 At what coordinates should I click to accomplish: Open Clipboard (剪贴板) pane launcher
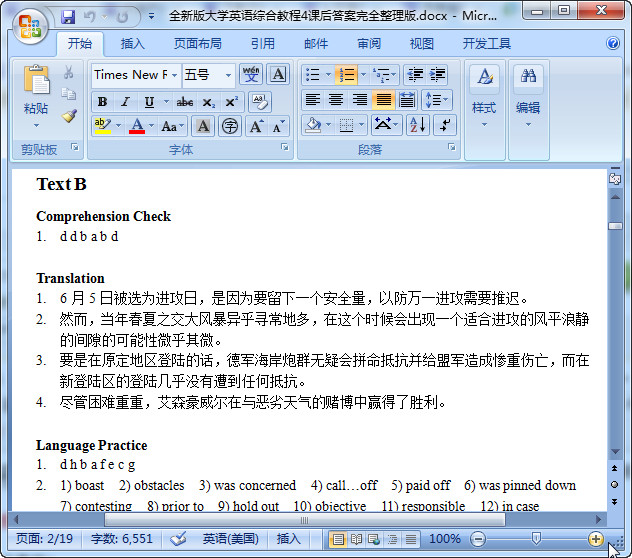point(75,147)
